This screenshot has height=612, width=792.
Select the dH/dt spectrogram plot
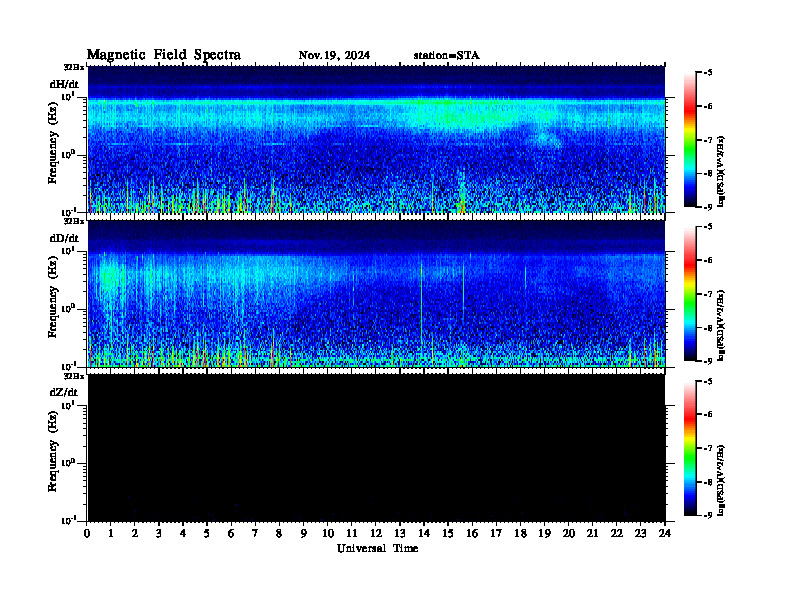(x=376, y=139)
